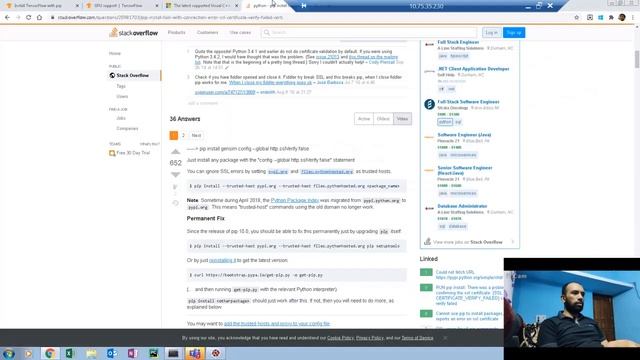Open Chrome from the taskbar
Screen dimensions: 640x360
[50, 353]
